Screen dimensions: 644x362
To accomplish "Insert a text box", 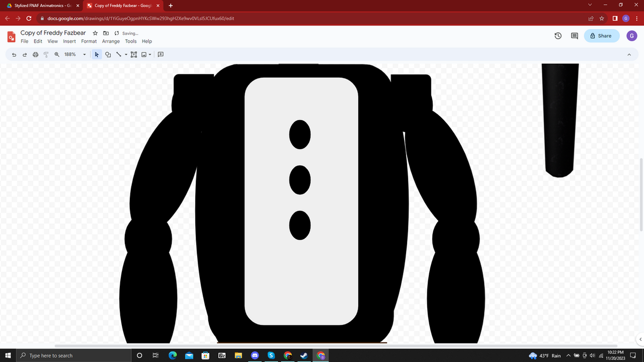I will point(134,54).
